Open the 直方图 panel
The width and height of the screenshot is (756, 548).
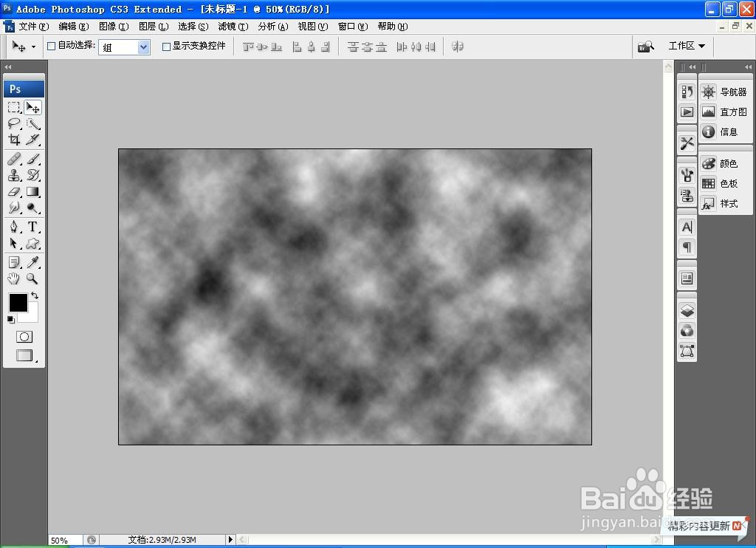[725, 112]
